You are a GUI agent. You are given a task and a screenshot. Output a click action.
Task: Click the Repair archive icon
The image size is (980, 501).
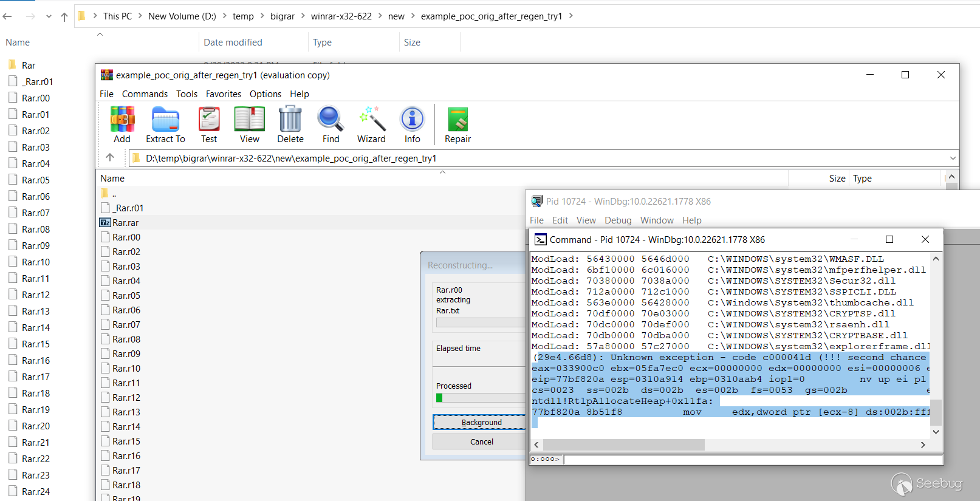(x=457, y=120)
